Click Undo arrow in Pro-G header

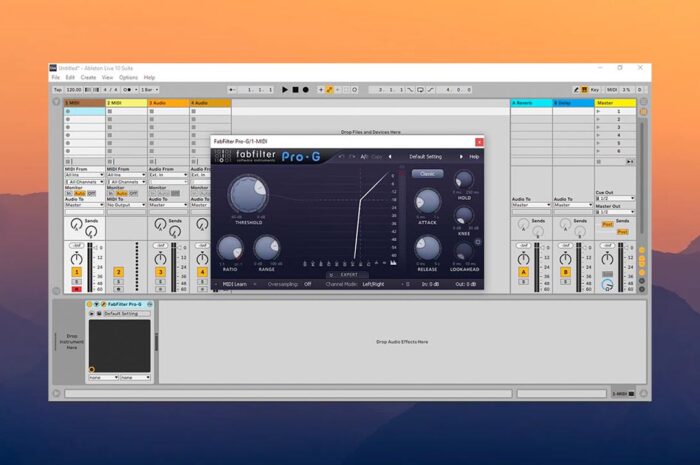pos(342,157)
